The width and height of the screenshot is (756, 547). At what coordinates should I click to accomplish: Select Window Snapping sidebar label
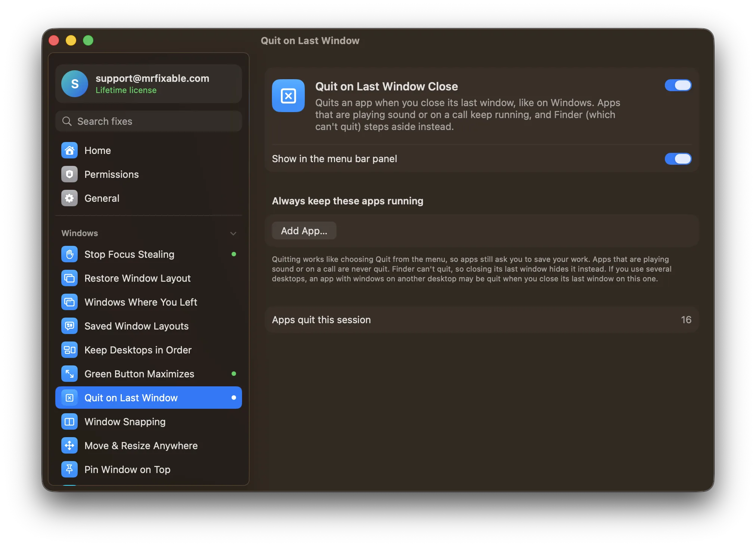pyautogui.click(x=125, y=422)
